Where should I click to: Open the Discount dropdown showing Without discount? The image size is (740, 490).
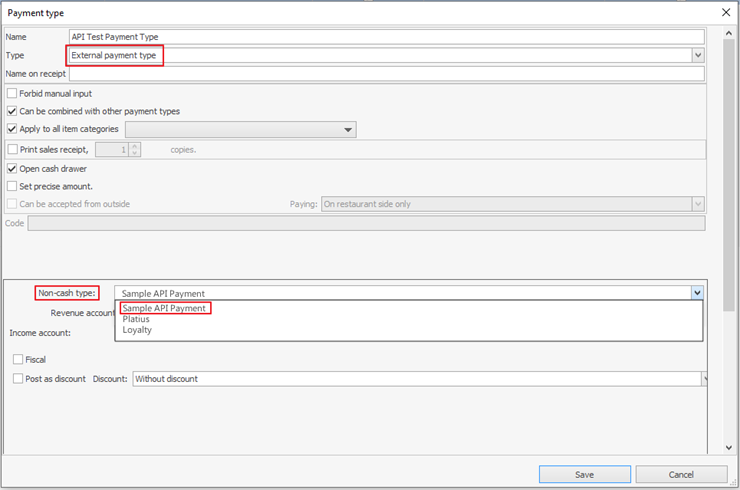point(703,379)
